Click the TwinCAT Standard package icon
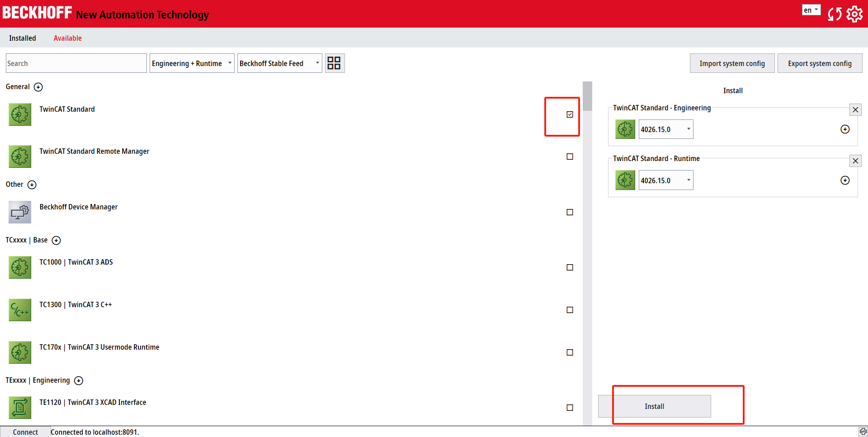Screen dimensions: 868x437 [x=20, y=114]
